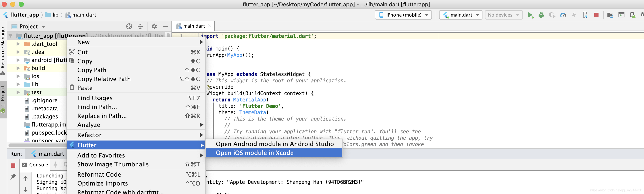
Task: Open the Analyze submenu
Action: tap(136, 125)
